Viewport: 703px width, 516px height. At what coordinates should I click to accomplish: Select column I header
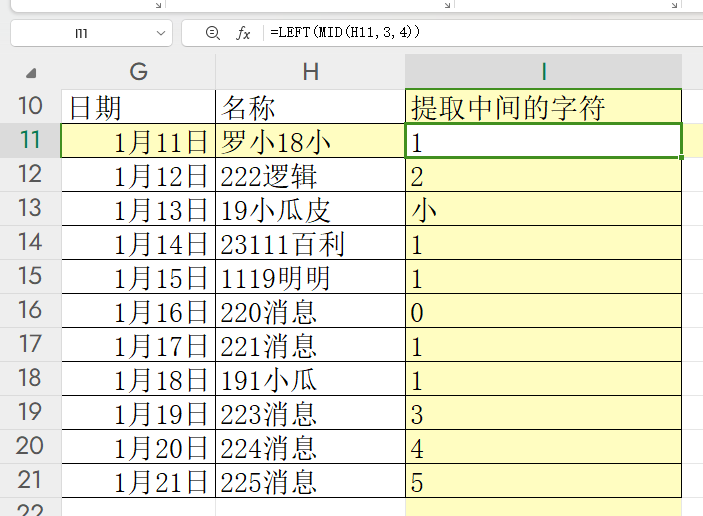coord(543,72)
